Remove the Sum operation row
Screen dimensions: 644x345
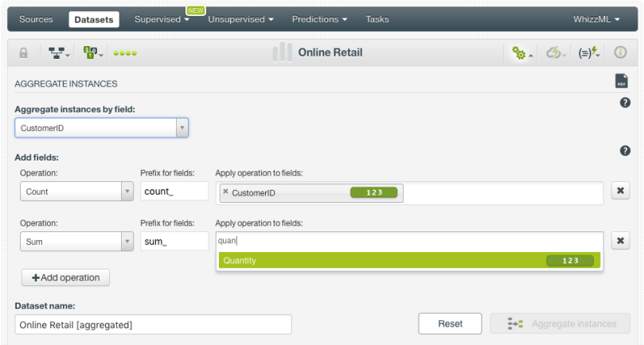coord(620,241)
